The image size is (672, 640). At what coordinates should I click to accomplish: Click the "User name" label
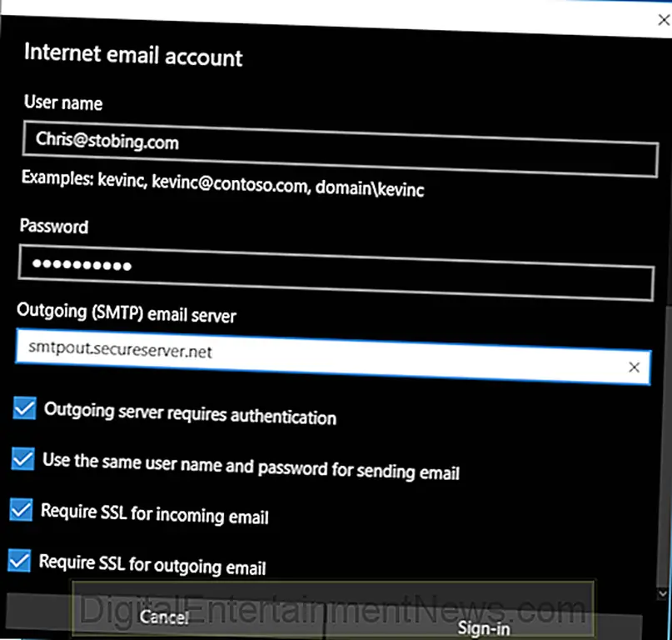point(63,103)
